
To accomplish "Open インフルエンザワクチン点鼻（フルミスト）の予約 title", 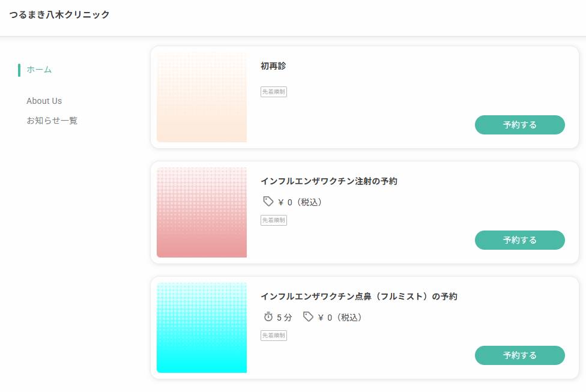I will point(359,297).
